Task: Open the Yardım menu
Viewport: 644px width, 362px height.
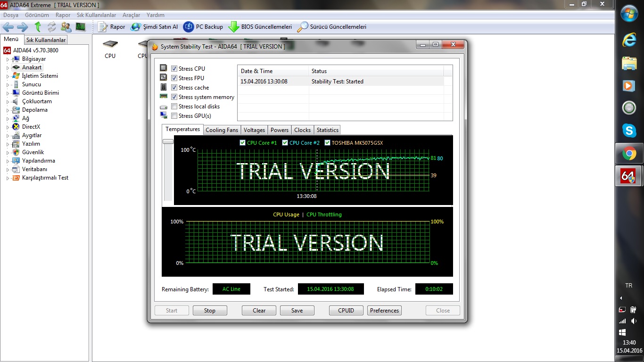Action: click(156, 15)
